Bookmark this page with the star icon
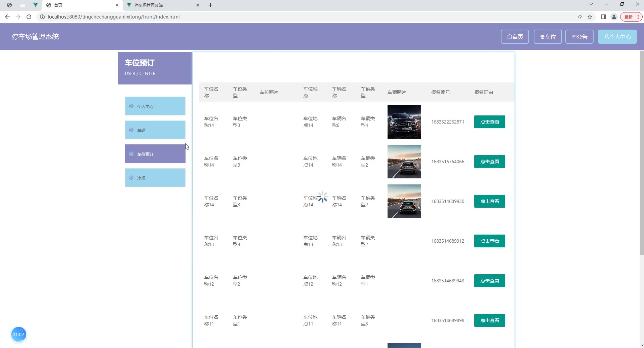This screenshot has width=644, height=348. pos(590,17)
